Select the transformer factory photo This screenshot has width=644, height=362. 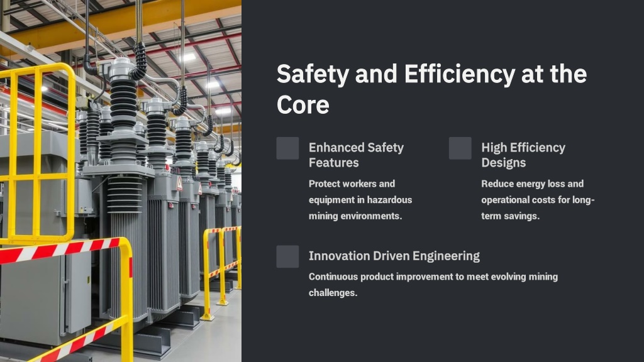coord(121,181)
